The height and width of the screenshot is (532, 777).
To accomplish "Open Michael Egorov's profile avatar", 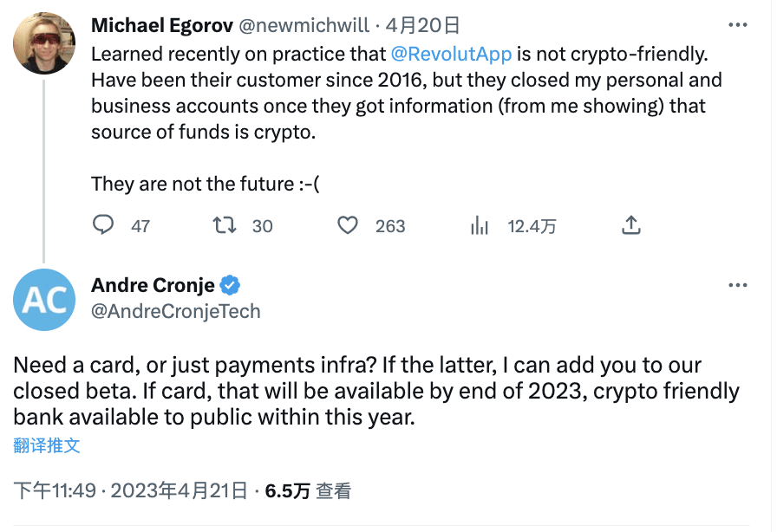I will coord(44,42).
